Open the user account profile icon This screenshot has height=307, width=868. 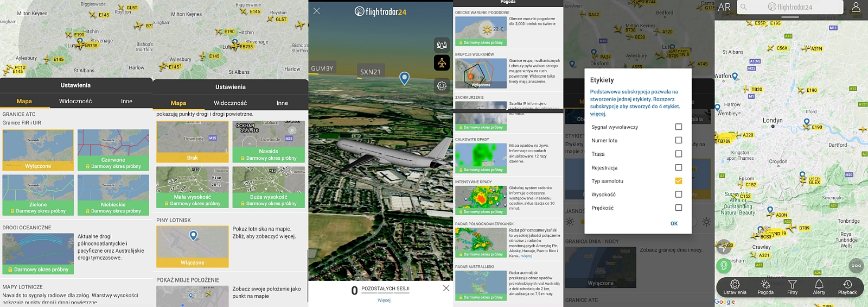856,7
